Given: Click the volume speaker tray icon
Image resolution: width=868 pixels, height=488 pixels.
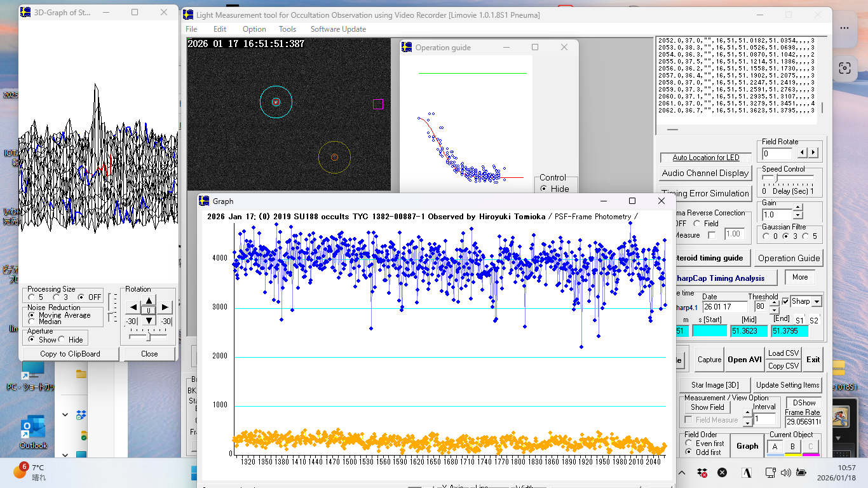Looking at the screenshot, I should coord(785,473).
